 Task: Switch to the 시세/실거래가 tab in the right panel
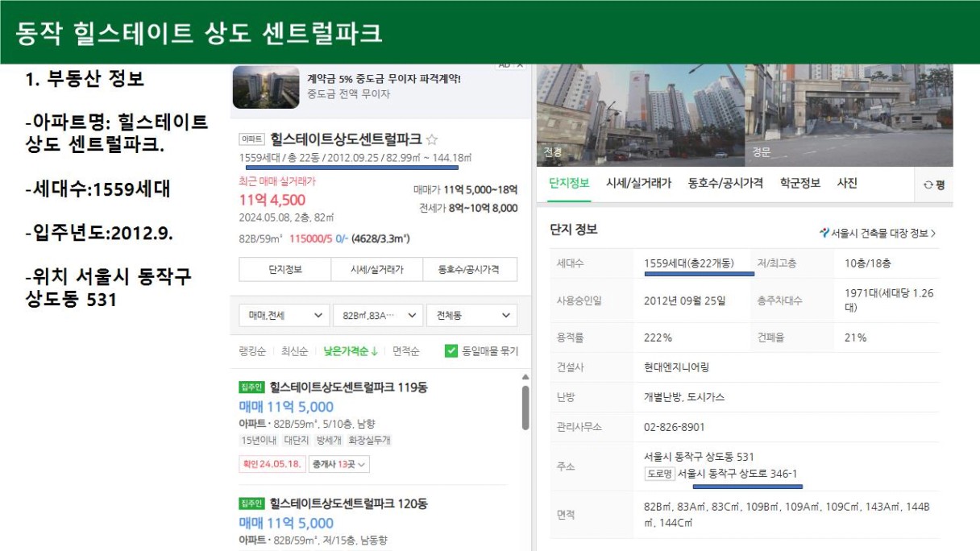[x=638, y=183]
